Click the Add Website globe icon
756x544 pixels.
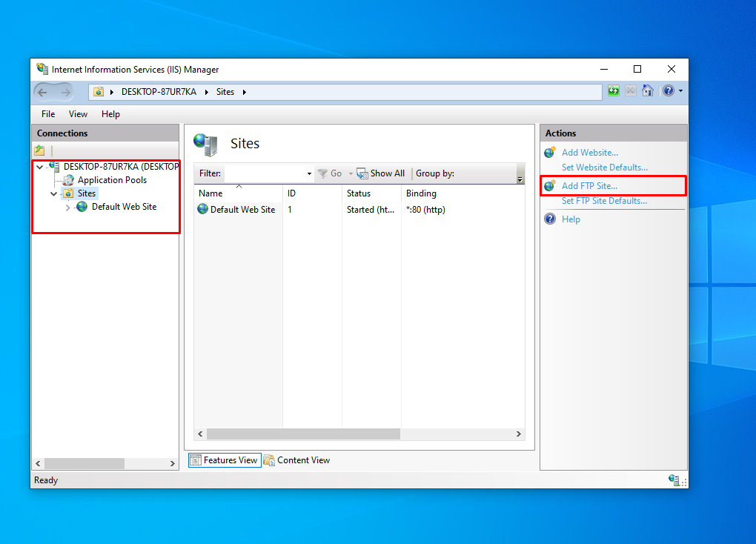[550, 153]
